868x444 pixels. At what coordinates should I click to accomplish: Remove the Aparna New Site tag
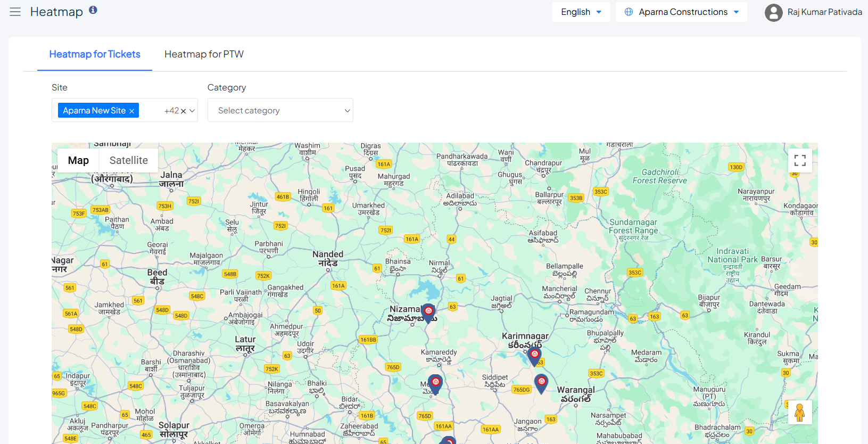point(131,111)
